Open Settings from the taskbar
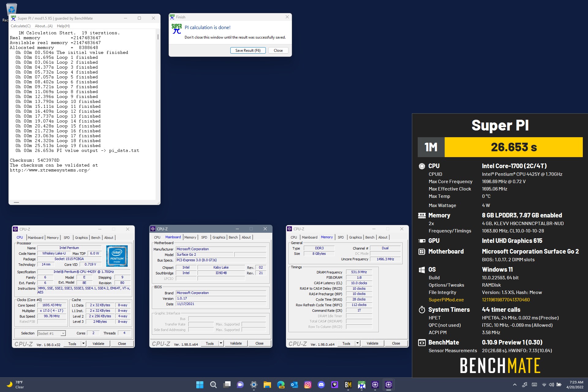Viewport: 588px width, 392px height. point(254,385)
